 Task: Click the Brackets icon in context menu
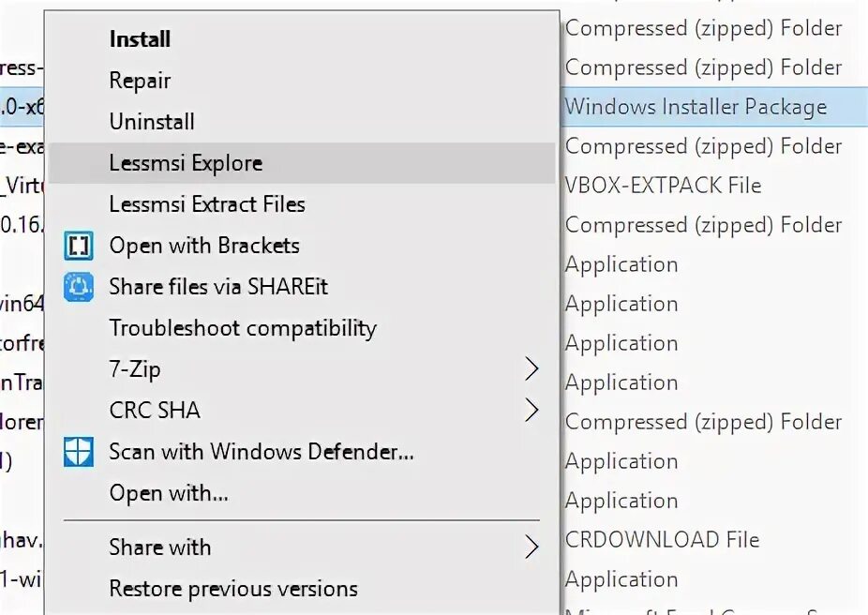point(78,247)
